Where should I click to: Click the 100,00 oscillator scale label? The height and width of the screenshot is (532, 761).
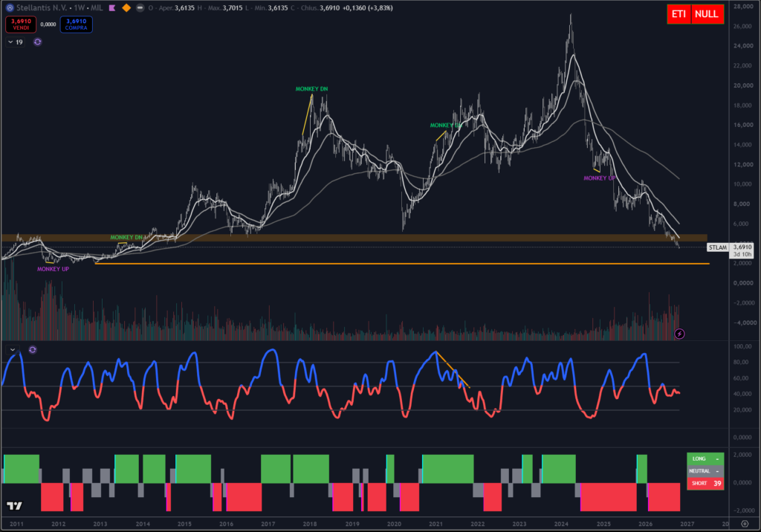tap(742, 346)
